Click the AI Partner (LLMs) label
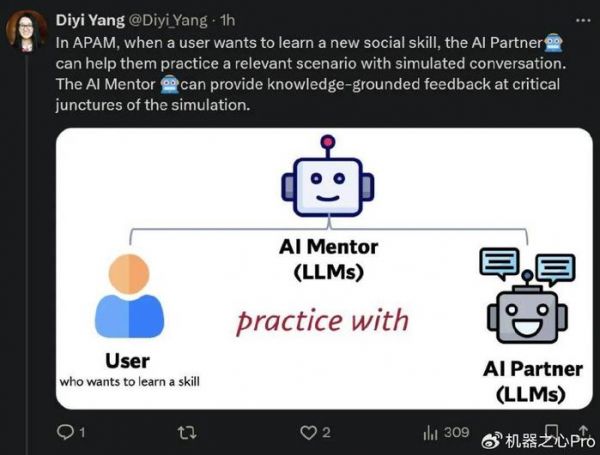Viewport: 600px width, 455px height. pos(532,382)
